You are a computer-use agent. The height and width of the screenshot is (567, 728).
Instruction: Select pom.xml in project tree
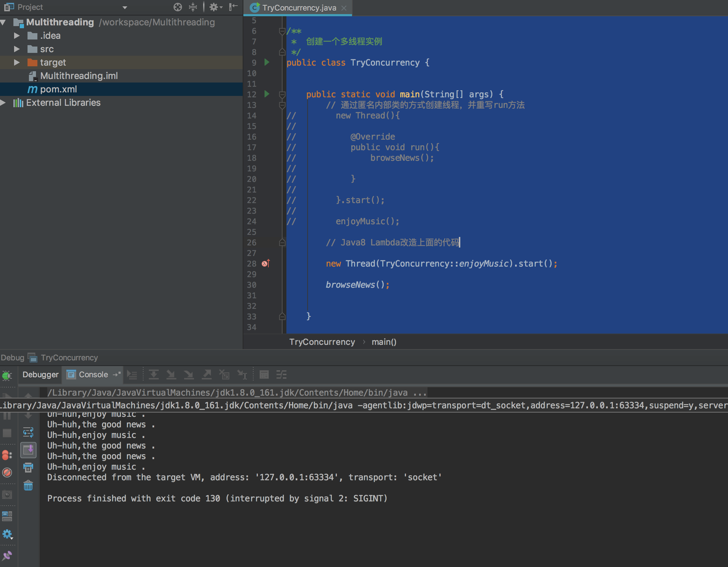pos(58,89)
